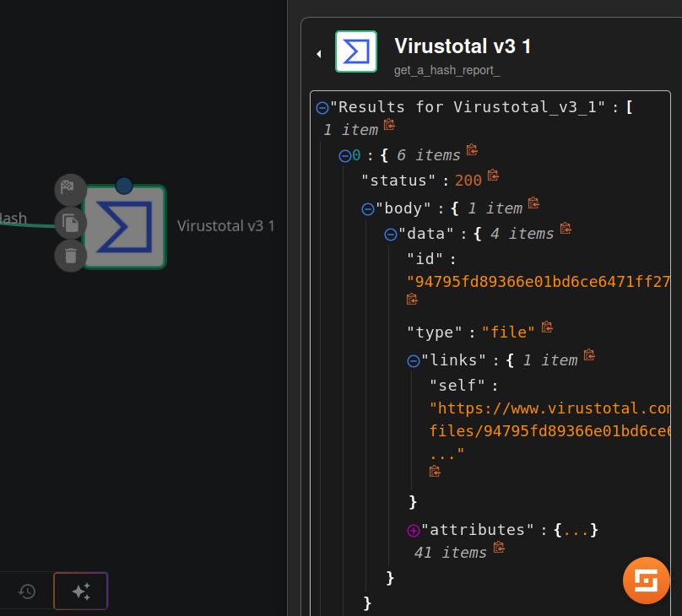Screen dimensions: 682x616
Task: Expand the "attributes" object
Action: [x=414, y=530]
